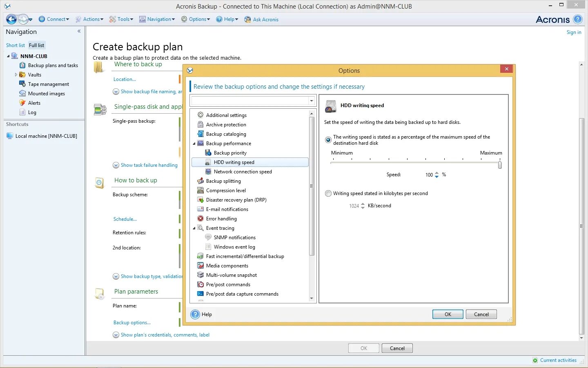Viewport: 588px width, 368px height.
Task: Collapse the Navigation pane with chevrons
Action: tap(79, 31)
